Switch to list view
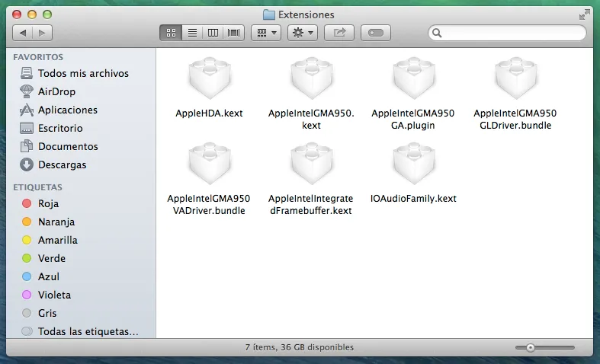The image size is (600, 364). click(192, 33)
